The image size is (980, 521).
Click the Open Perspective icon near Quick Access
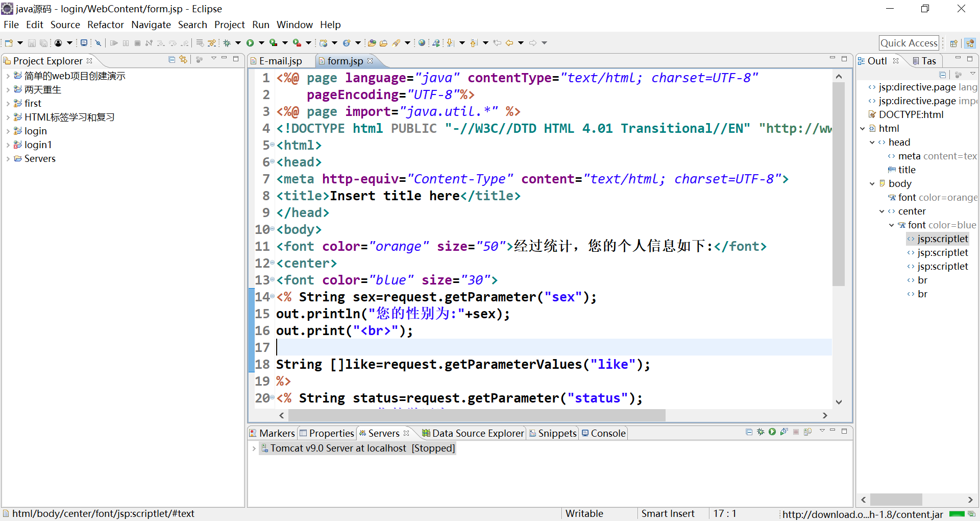point(953,43)
